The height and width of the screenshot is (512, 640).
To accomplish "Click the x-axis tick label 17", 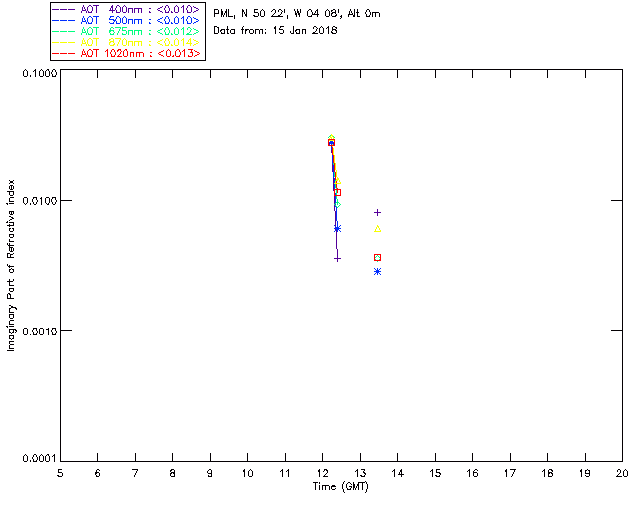I will pyautogui.click(x=510, y=473).
